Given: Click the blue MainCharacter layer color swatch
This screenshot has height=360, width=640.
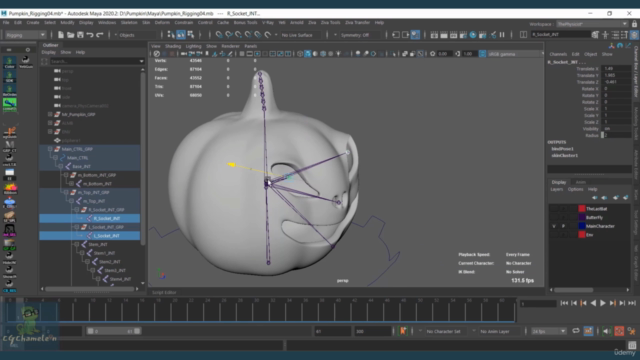Looking at the screenshot, I should click(582, 226).
